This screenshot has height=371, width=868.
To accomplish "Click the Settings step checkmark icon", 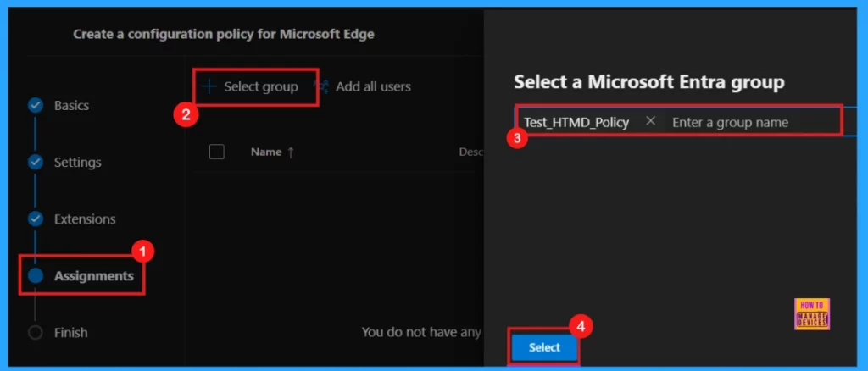I will pyautogui.click(x=36, y=162).
